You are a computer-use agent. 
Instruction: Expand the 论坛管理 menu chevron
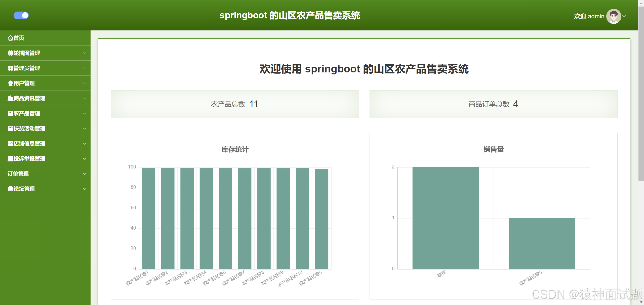pos(85,189)
